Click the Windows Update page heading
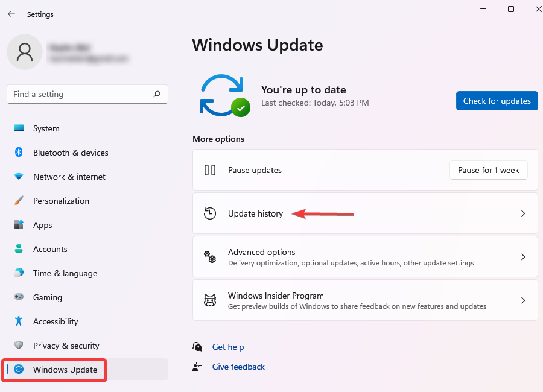This screenshot has height=392, width=543. [257, 45]
